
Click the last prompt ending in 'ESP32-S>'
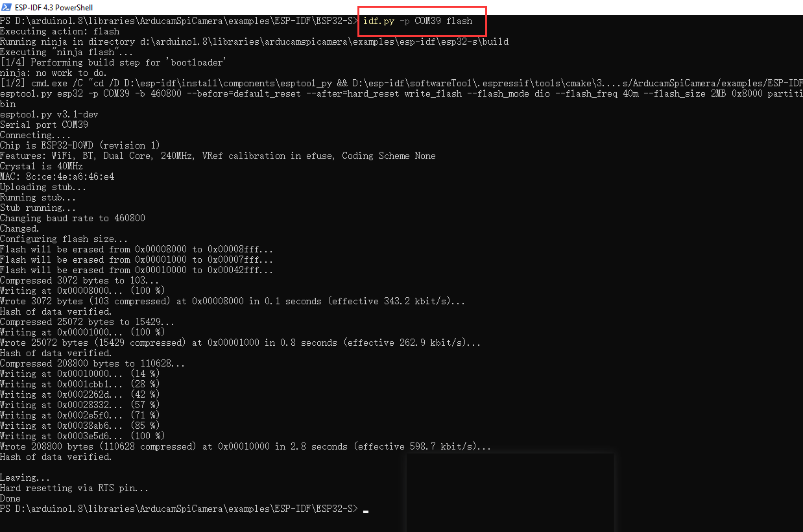[179, 509]
